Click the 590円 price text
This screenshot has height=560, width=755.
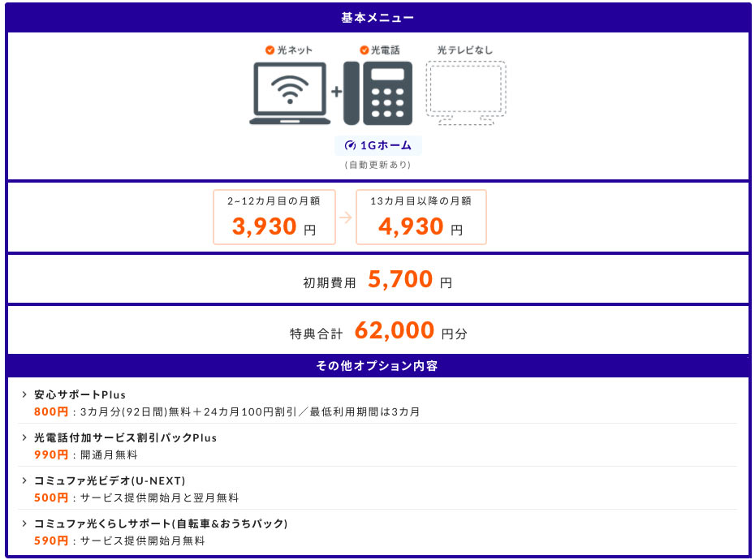click(x=51, y=541)
